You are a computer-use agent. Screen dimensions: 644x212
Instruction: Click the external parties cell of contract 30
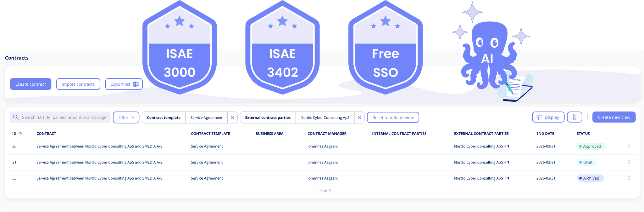481,146
